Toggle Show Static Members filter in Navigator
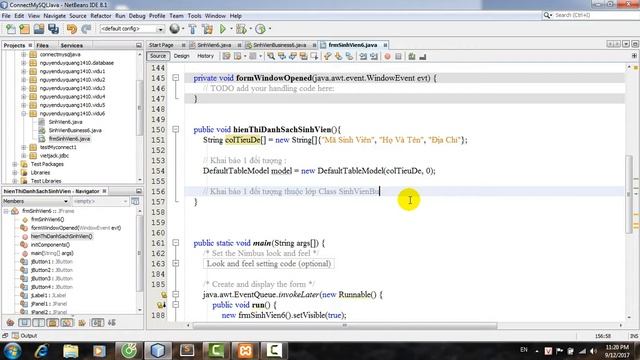The width and height of the screenshot is (640, 360). [x=39, y=323]
